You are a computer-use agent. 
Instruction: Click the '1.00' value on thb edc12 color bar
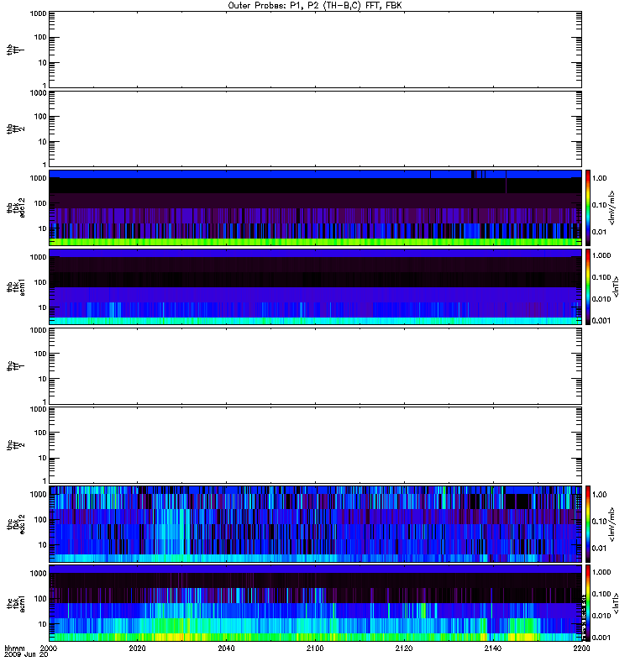599,178
